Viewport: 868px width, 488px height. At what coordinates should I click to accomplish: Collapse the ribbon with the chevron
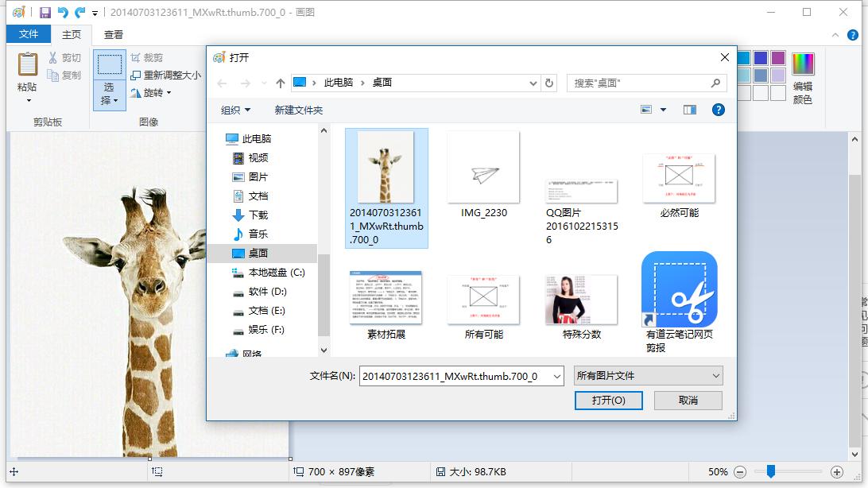click(835, 34)
